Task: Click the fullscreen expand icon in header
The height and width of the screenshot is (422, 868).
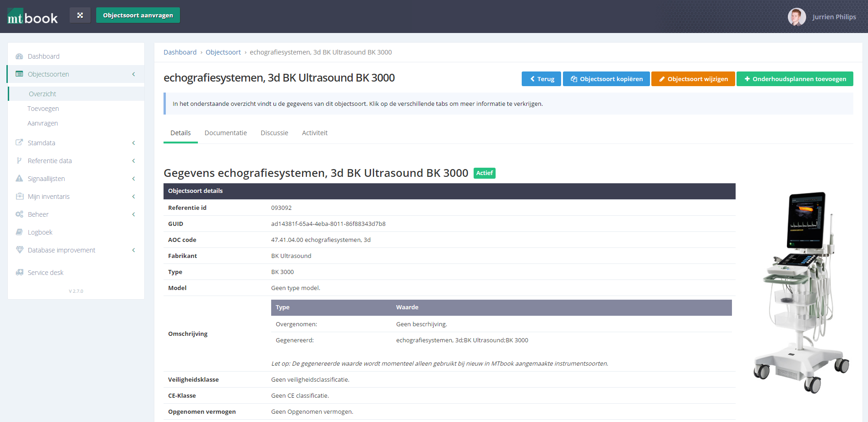Action: pos(80,15)
